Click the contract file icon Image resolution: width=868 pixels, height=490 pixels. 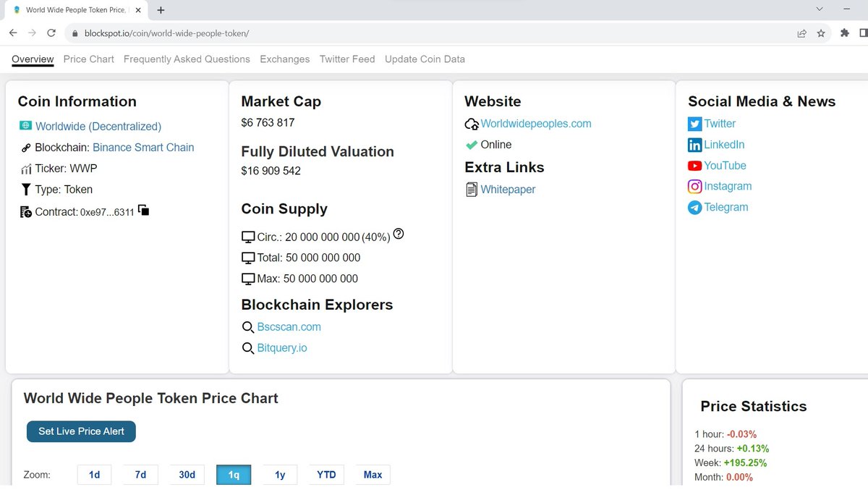coord(26,212)
